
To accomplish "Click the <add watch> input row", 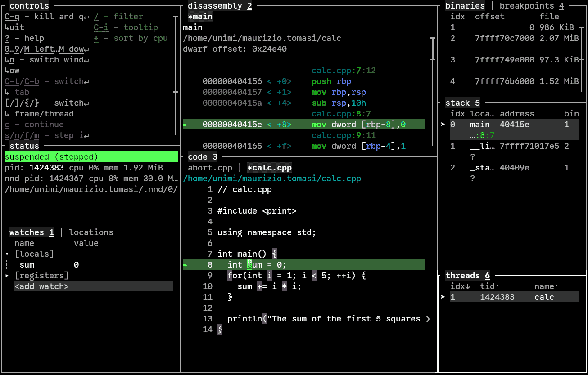I will pyautogui.click(x=93, y=286).
